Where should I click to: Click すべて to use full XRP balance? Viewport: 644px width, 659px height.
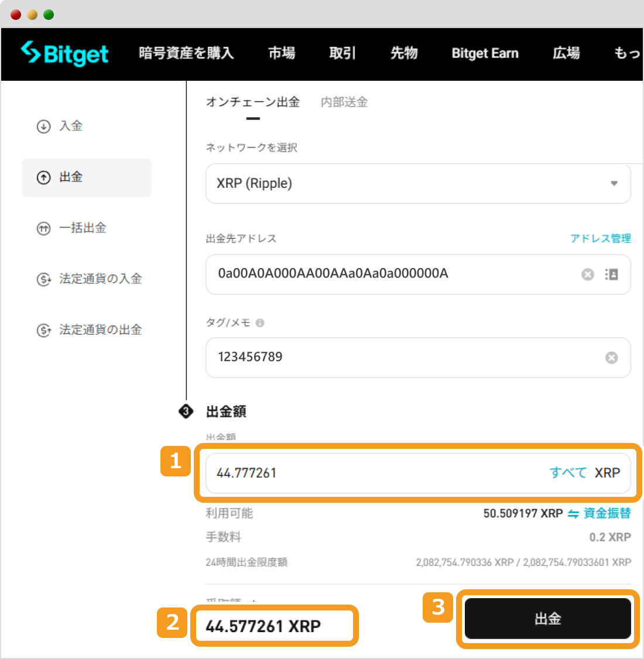[x=567, y=473]
